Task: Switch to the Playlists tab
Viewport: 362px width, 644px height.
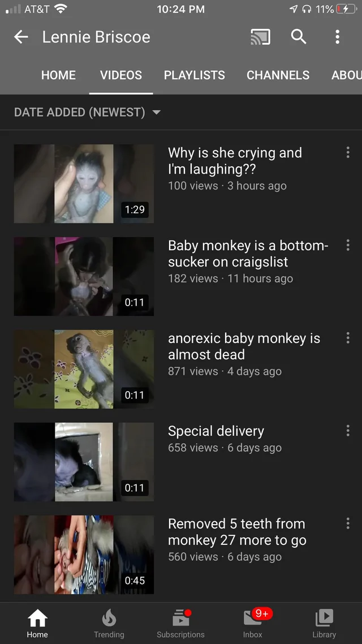Action: (195, 75)
